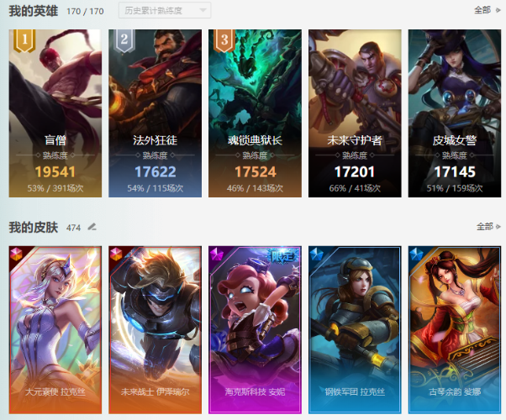Click the purple gem icon on 海克斯科技 安妮
The height and width of the screenshot is (420, 506).
coord(216,254)
